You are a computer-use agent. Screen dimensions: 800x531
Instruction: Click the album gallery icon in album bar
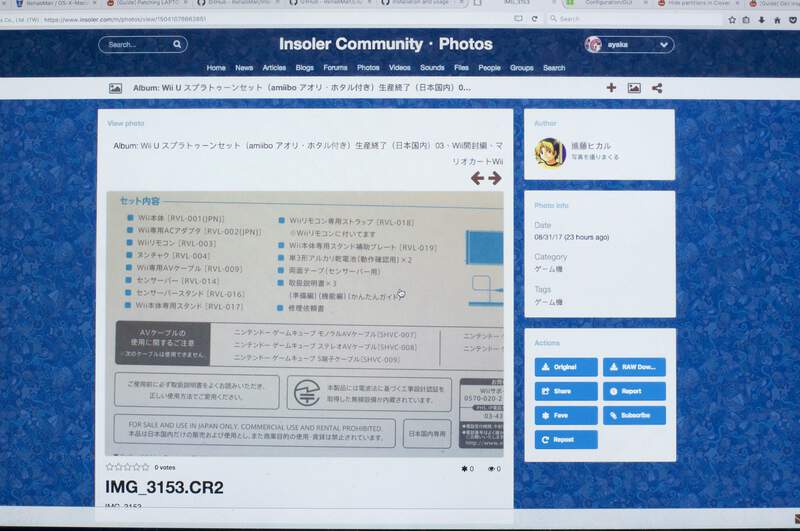[634, 88]
